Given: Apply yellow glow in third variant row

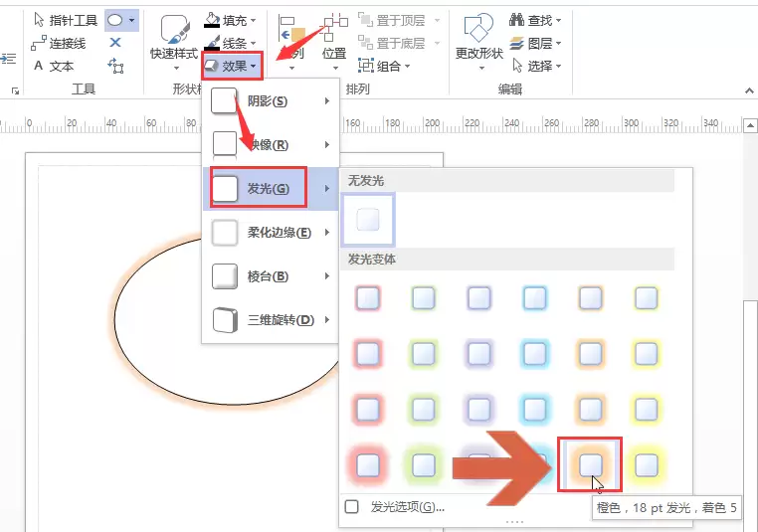Looking at the screenshot, I should pos(646,410).
